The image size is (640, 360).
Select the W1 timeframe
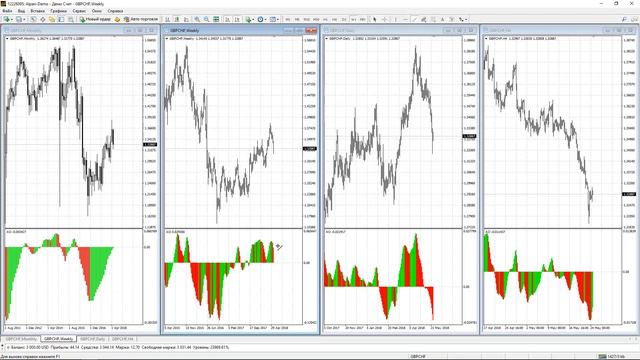[353, 19]
